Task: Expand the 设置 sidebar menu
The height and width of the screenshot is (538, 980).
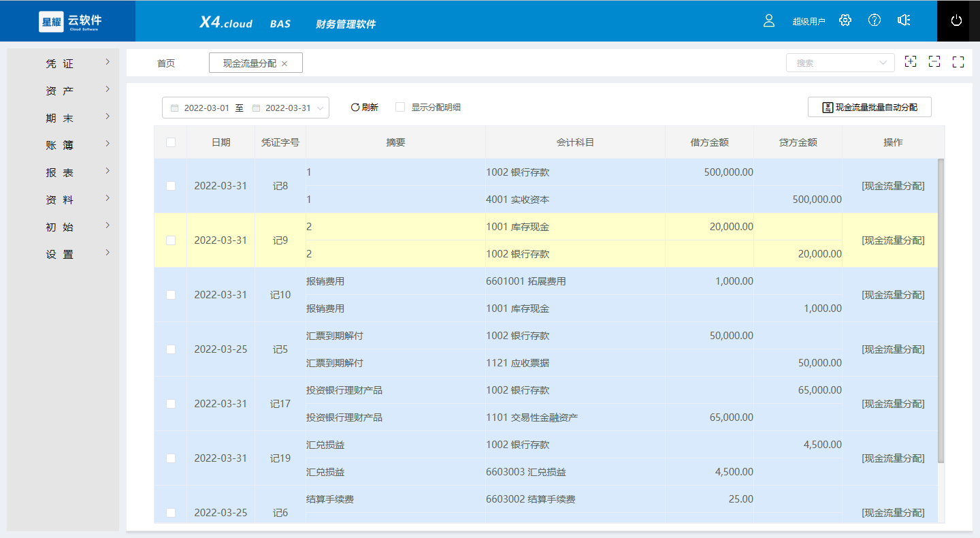Action: (63, 254)
